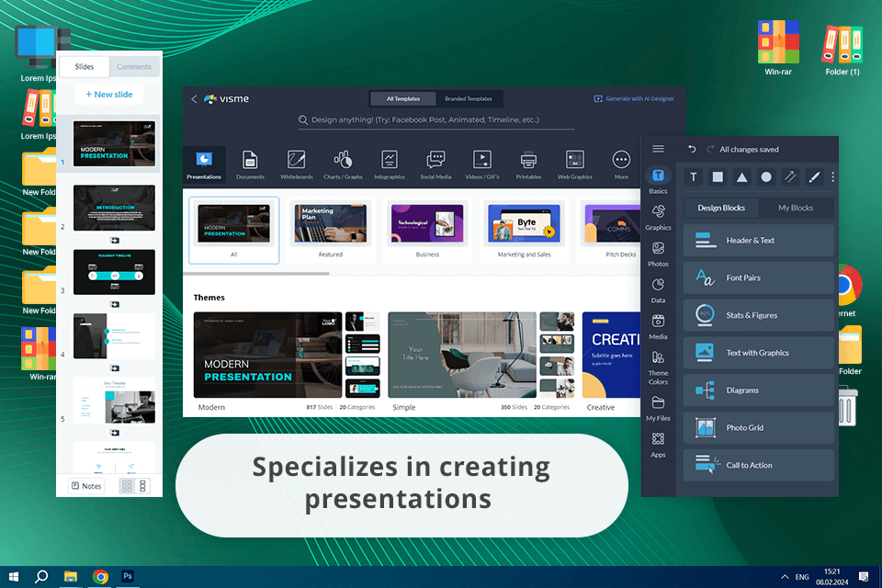Switch to the My Blocks tab
882x588 pixels.
tap(796, 208)
